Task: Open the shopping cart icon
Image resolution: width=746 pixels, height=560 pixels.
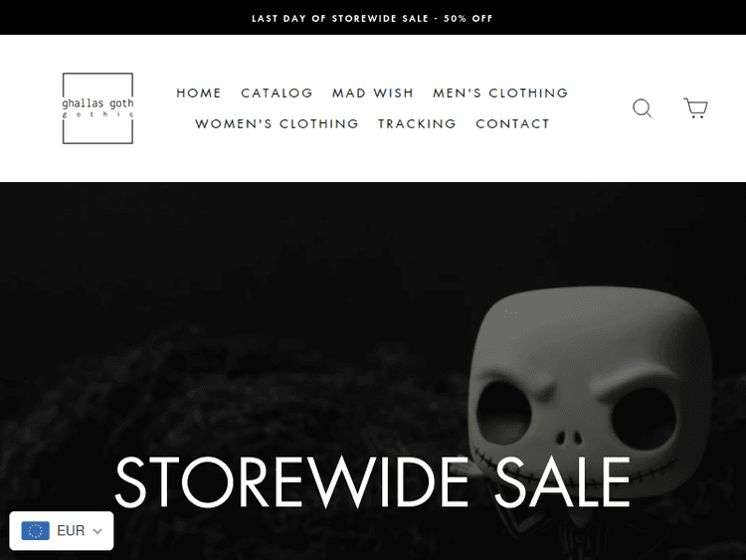Action: tap(695, 108)
